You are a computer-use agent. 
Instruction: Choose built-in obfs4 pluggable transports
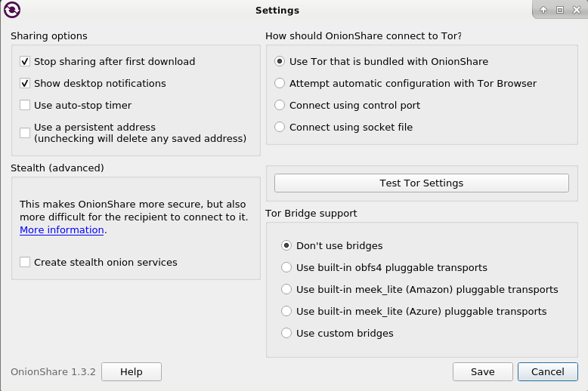coord(286,268)
